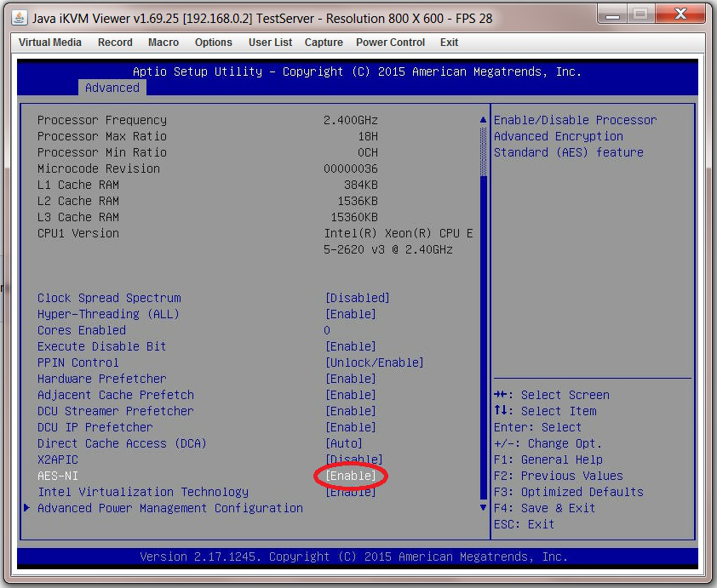
Task: Change the Clock Spread Spectrum value
Action: (358, 298)
